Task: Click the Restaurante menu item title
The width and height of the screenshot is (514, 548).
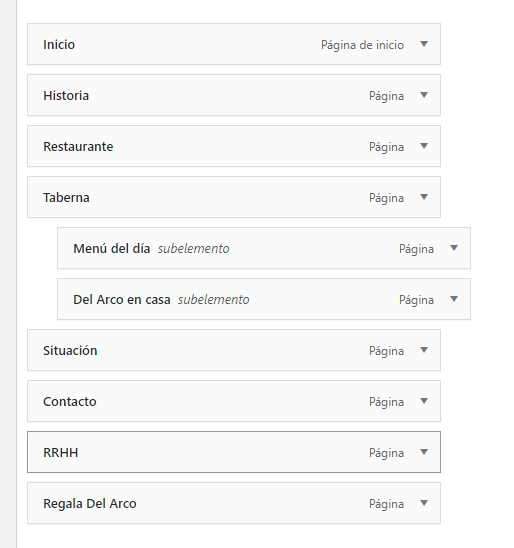Action: click(78, 146)
